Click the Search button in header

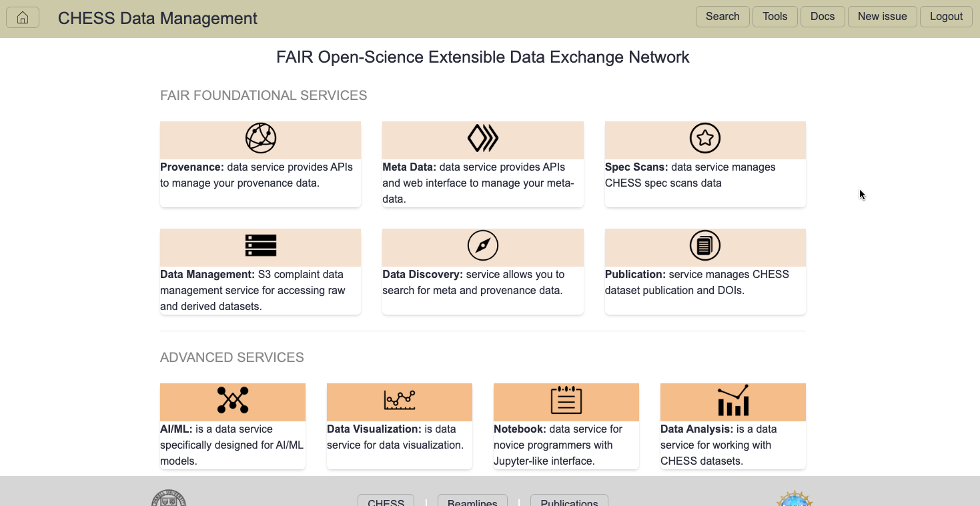[722, 17]
